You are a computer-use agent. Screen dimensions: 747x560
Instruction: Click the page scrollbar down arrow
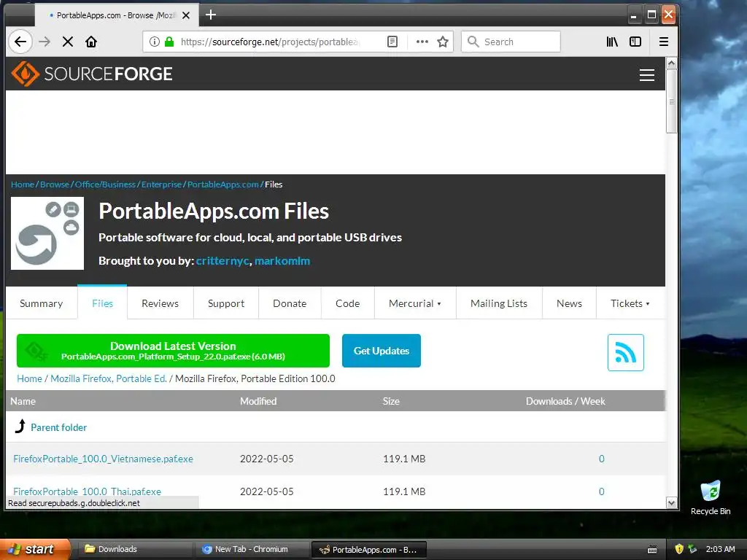click(x=671, y=503)
